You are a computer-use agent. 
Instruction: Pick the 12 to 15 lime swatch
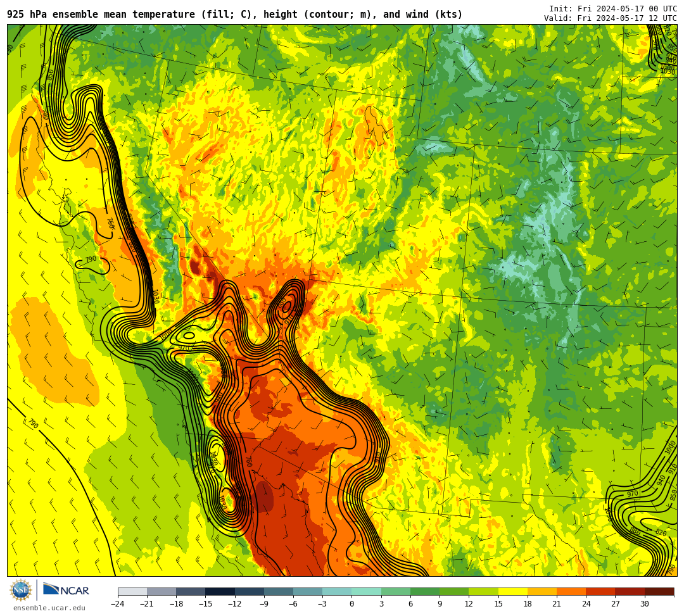click(x=483, y=591)
